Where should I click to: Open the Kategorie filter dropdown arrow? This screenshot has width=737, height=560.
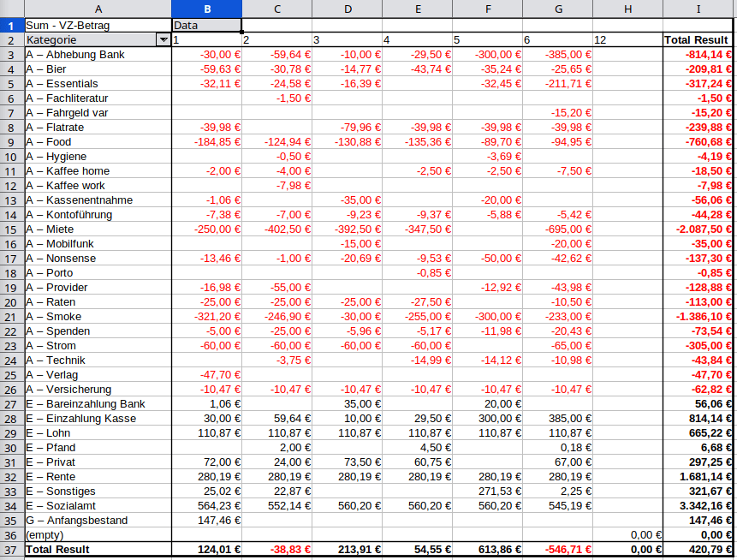coord(163,40)
